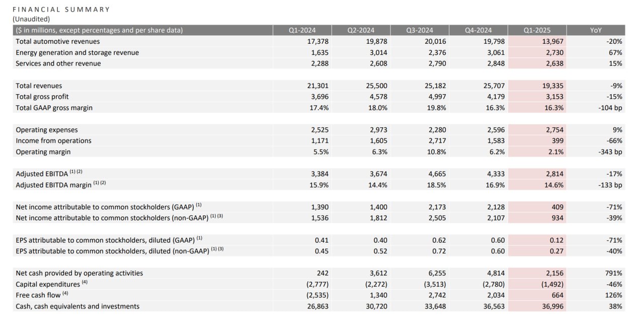Select Income from operations Q1-2025 value 399
The height and width of the screenshot is (316, 644).
[557, 141]
